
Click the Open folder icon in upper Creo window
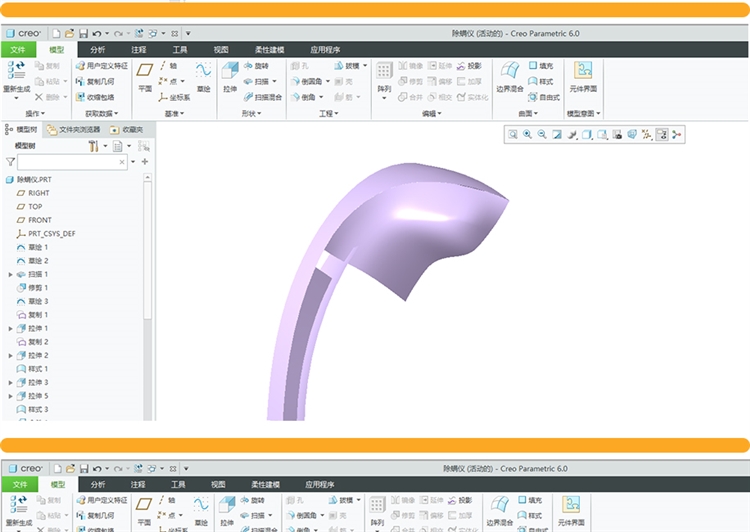click(x=69, y=33)
